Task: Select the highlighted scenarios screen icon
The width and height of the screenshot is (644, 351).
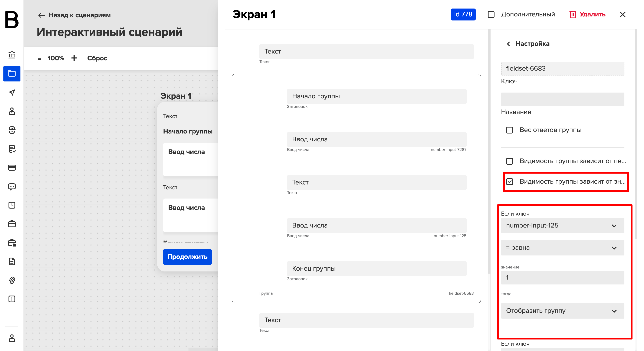Action: [x=12, y=74]
